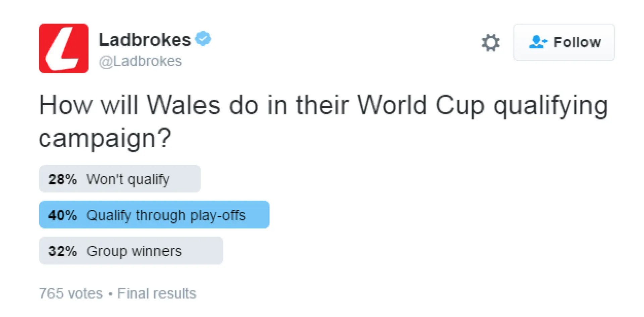Click the blue verified badge
The image size is (644, 317).
point(203,39)
